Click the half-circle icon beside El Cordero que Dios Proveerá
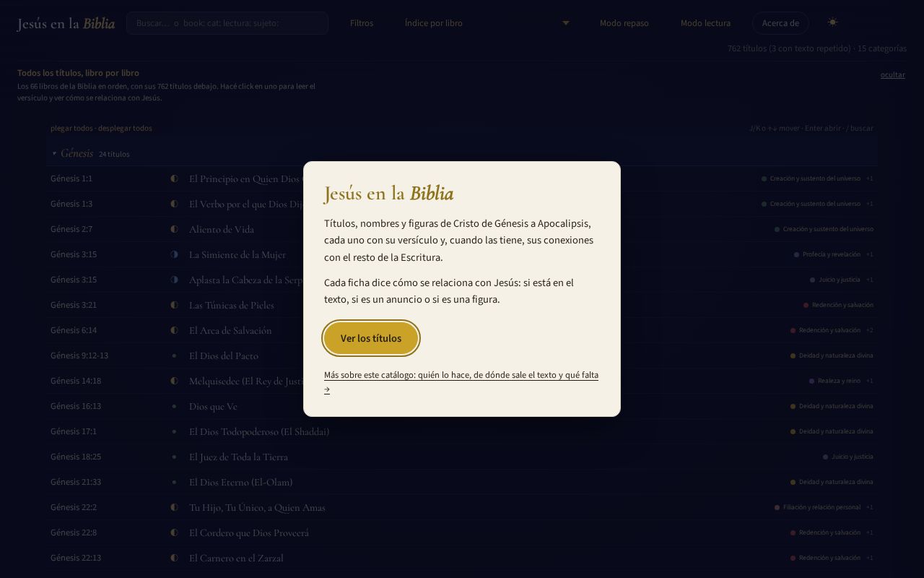 [x=174, y=532]
